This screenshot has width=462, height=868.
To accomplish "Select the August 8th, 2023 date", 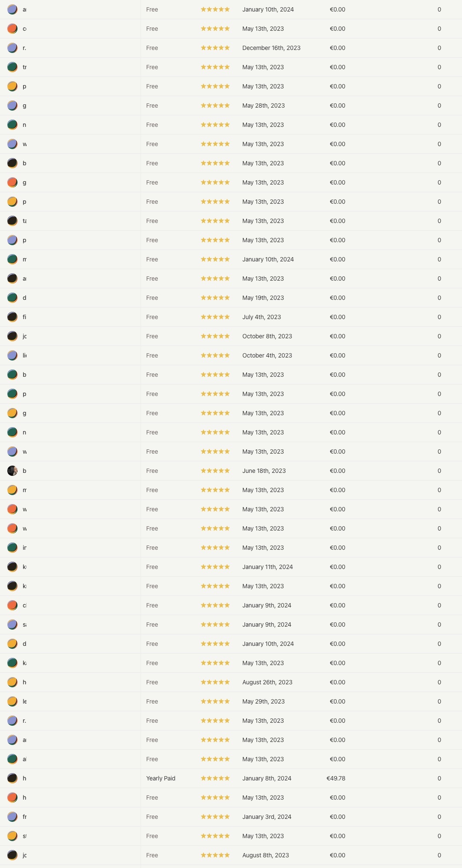I will (265, 855).
